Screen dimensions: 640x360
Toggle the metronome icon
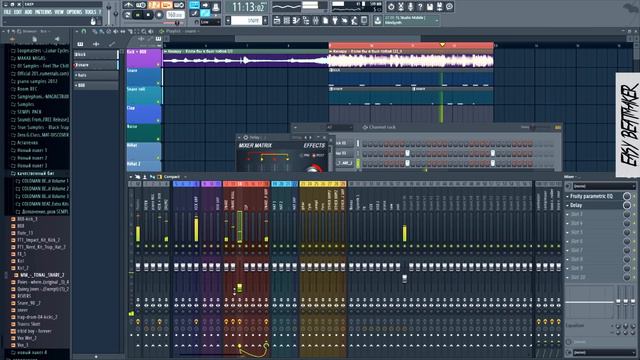click(x=129, y=5)
